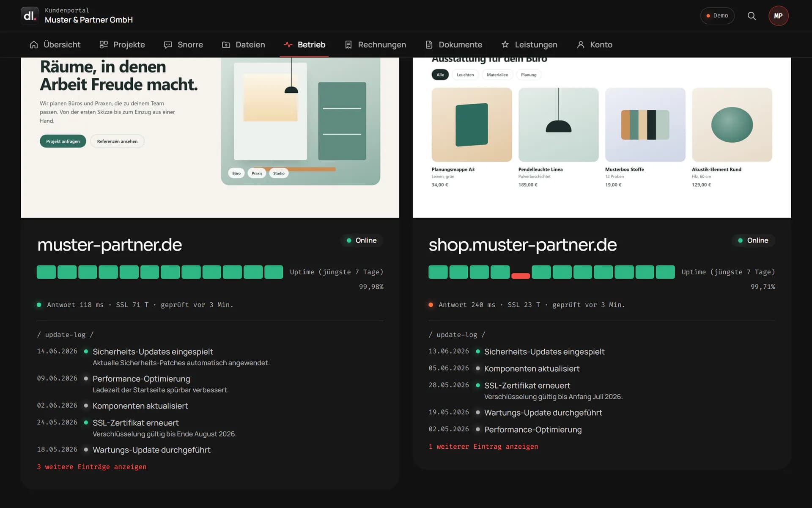This screenshot has width=812, height=508.
Task: Click the Online status of shop.muster-partner.de
Action: click(x=753, y=240)
